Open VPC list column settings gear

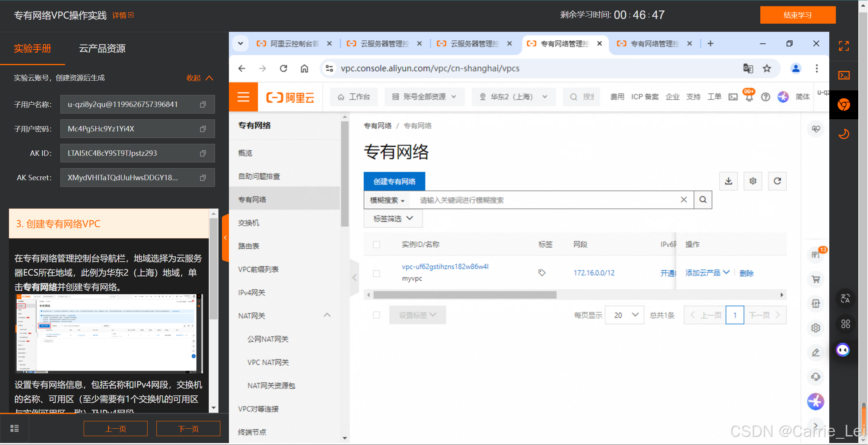point(753,181)
